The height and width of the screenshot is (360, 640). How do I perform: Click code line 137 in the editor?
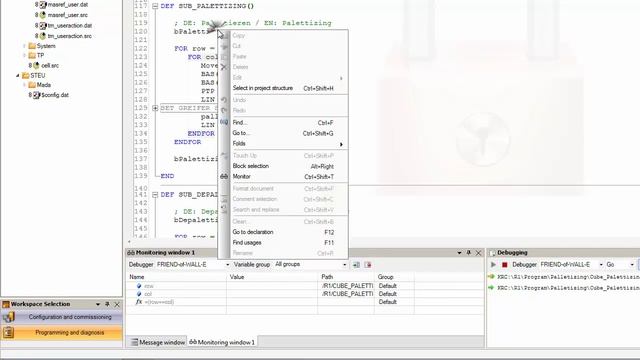click(x=196, y=159)
